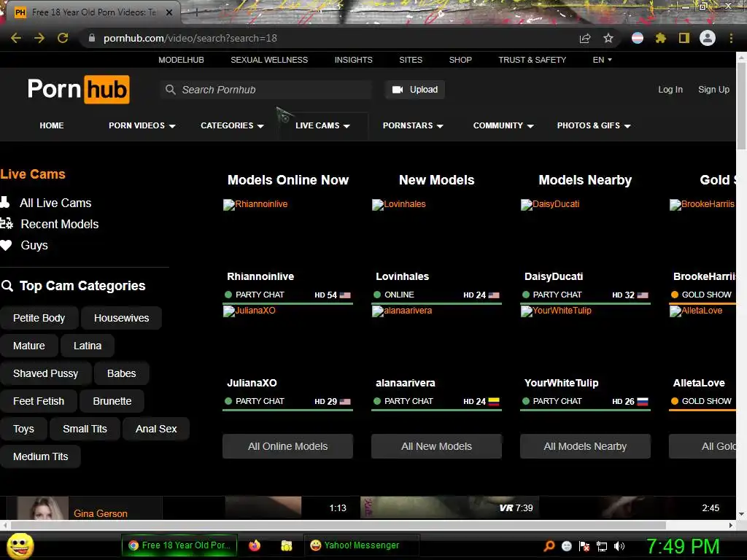Image resolution: width=747 pixels, height=560 pixels.
Task: Open the Gina Gerson name link
Action: [x=101, y=513]
